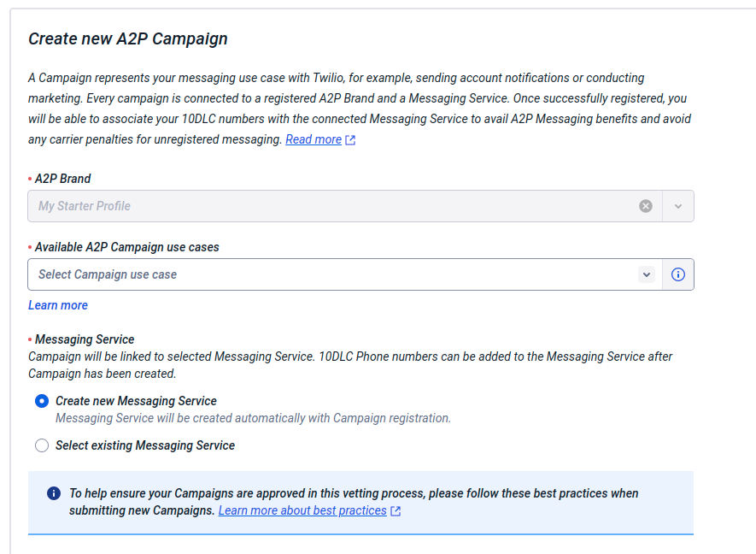
Task: Click the info icon in the blue best practices banner
Action: click(x=54, y=493)
